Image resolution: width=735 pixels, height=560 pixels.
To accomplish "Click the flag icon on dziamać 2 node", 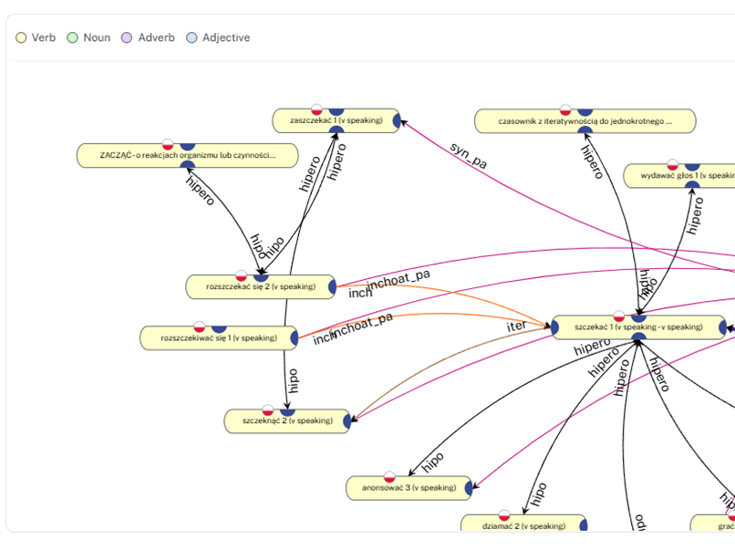I will [x=504, y=515].
